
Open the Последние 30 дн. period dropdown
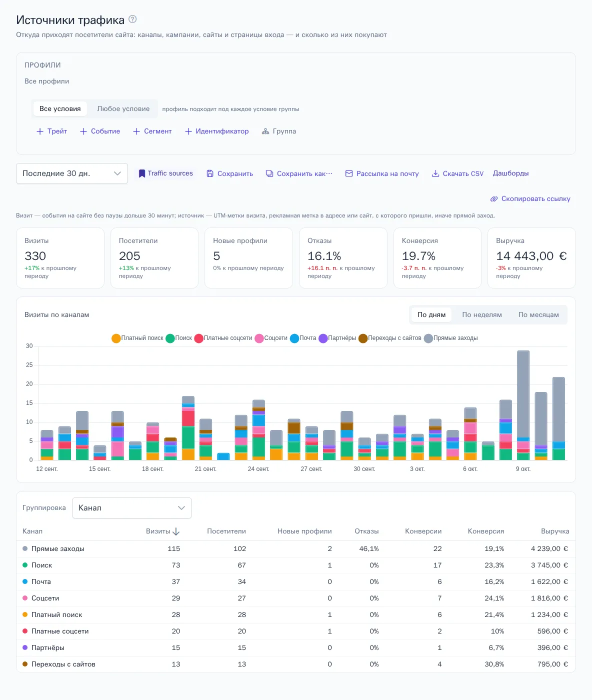pos(72,173)
